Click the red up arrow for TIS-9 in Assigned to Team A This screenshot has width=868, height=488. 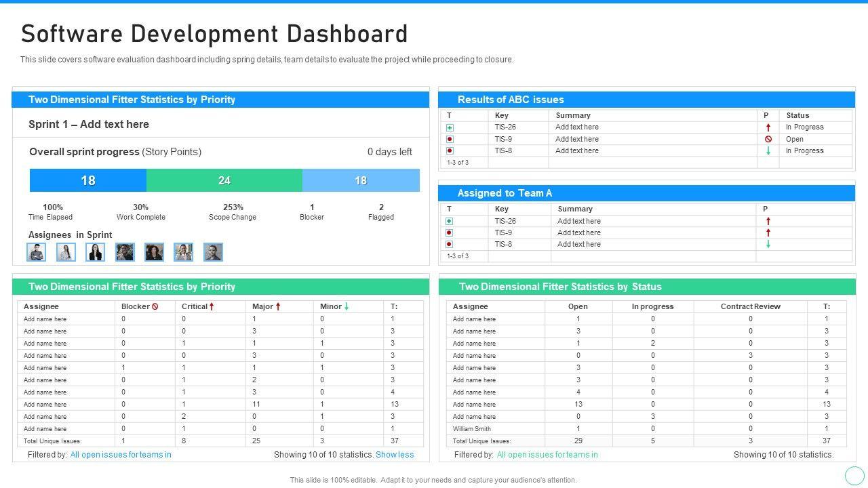pos(768,232)
